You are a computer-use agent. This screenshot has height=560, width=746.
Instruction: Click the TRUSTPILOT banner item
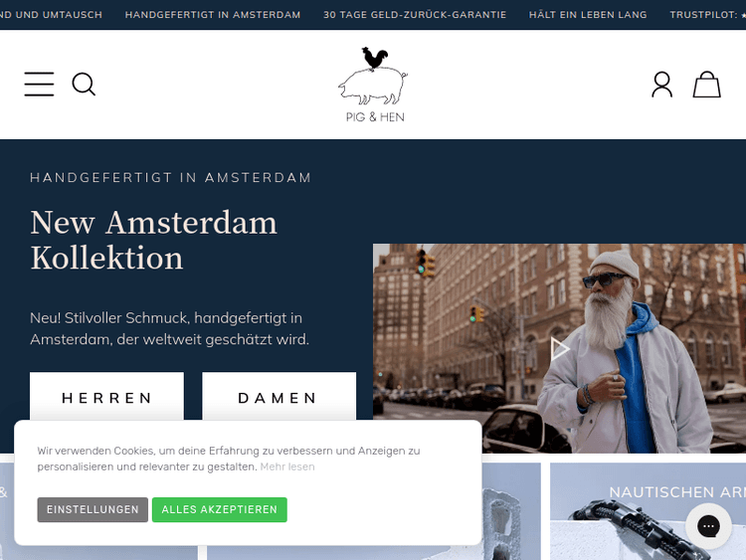point(707,15)
